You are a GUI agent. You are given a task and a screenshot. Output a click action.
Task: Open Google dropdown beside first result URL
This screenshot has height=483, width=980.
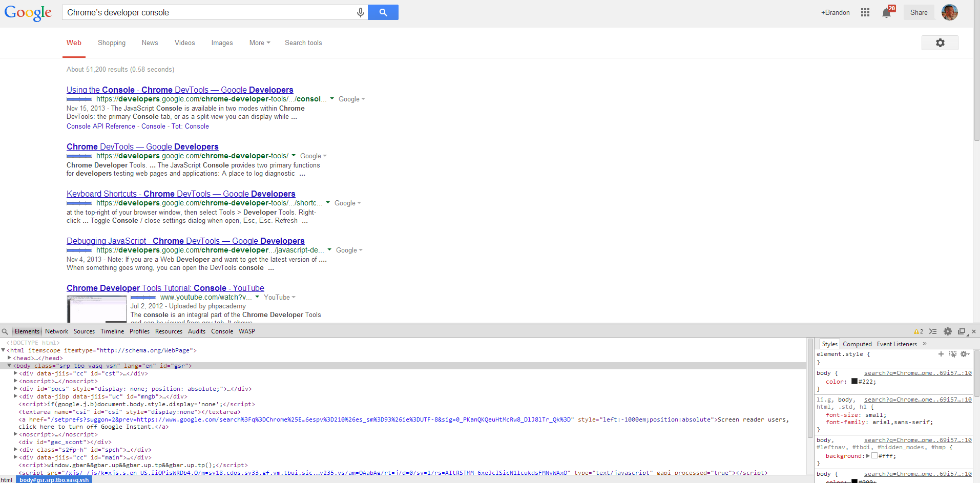(x=351, y=99)
